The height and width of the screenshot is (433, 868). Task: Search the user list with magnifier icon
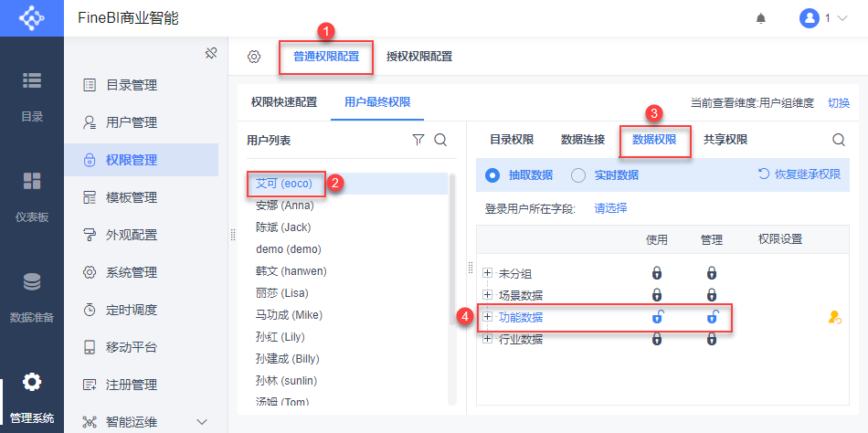[x=440, y=140]
